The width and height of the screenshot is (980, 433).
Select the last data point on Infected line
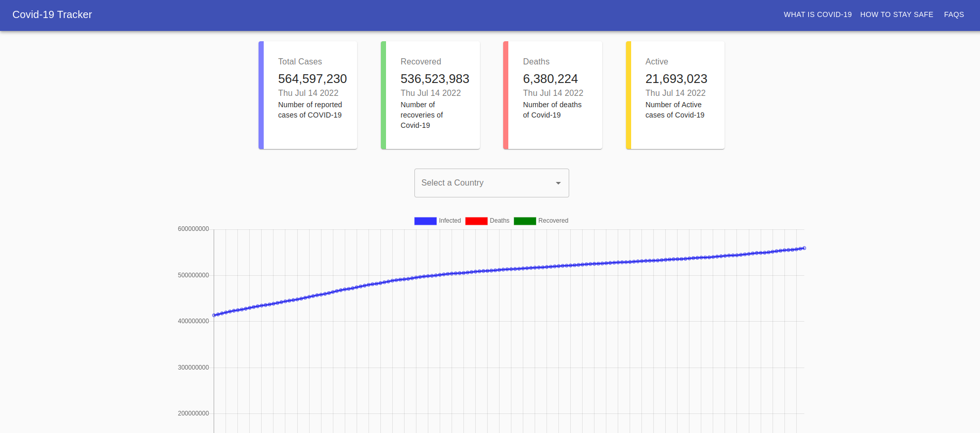point(804,248)
